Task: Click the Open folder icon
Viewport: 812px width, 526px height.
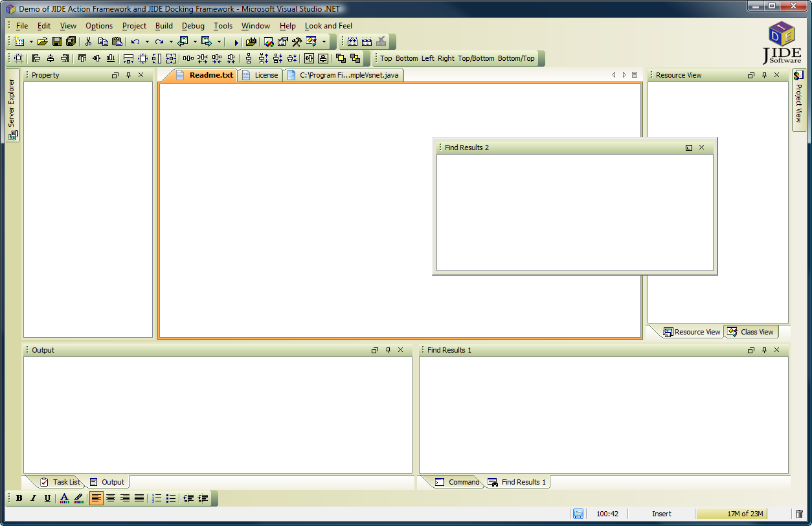Action: (x=43, y=42)
